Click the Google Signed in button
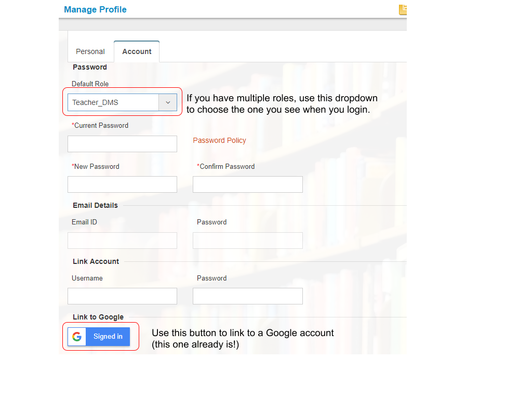 99,337
